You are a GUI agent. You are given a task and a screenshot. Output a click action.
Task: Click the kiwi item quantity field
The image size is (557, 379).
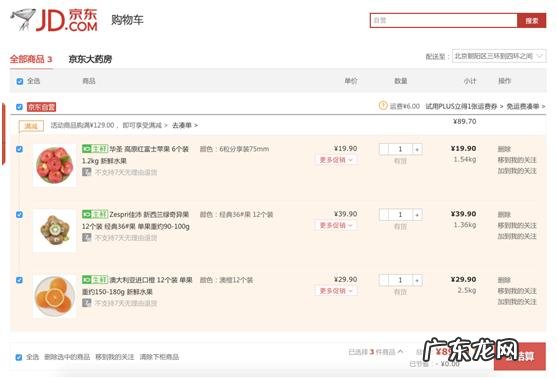pos(400,215)
